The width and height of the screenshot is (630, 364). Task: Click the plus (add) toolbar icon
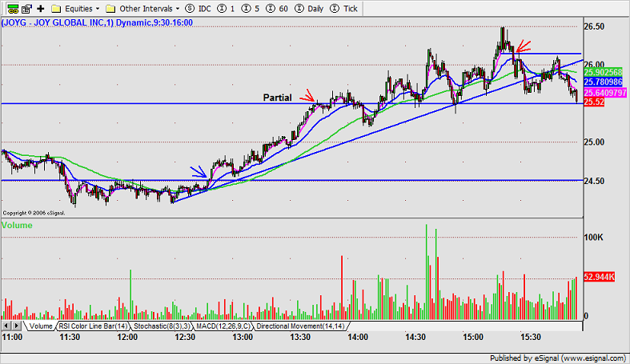point(41,9)
